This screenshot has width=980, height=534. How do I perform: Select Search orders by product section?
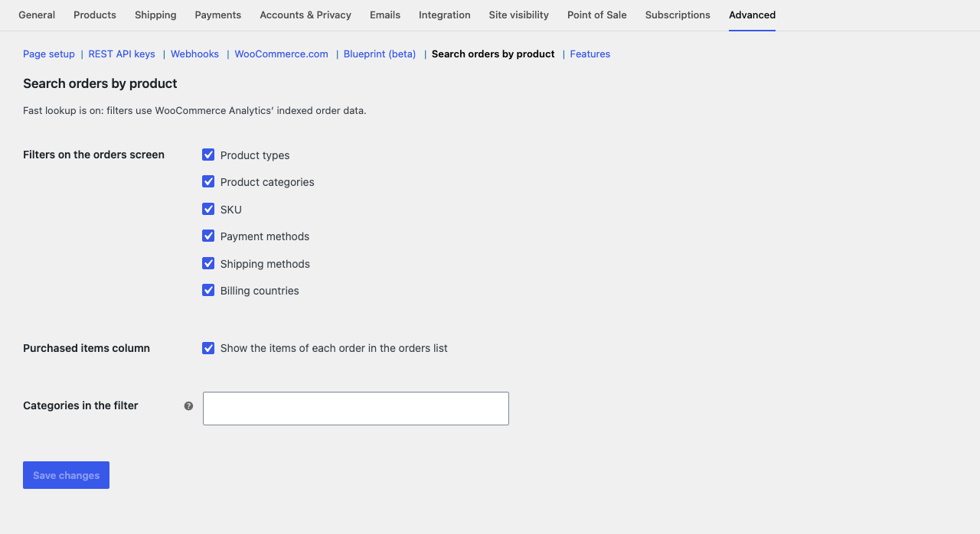(x=493, y=54)
